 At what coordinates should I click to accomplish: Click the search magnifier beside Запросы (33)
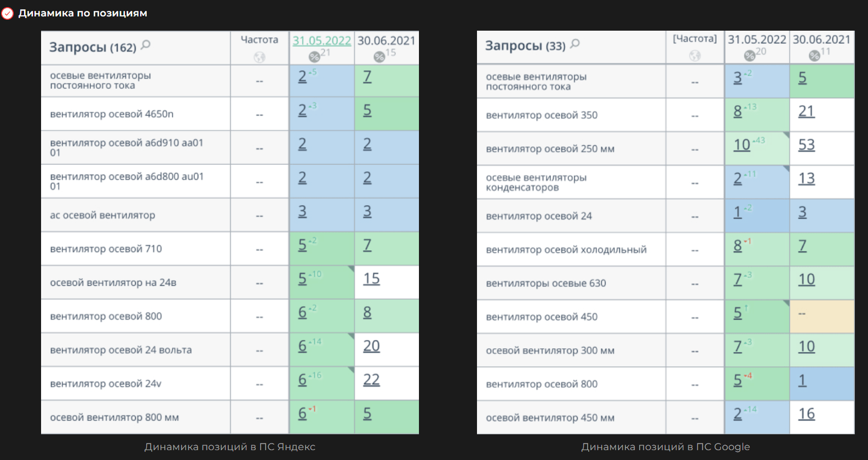point(575,44)
